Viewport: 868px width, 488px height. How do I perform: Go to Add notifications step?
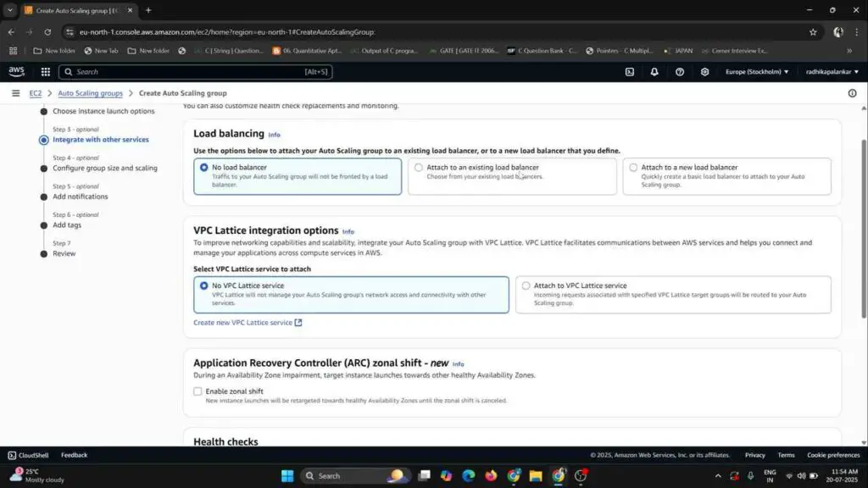tap(81, 197)
